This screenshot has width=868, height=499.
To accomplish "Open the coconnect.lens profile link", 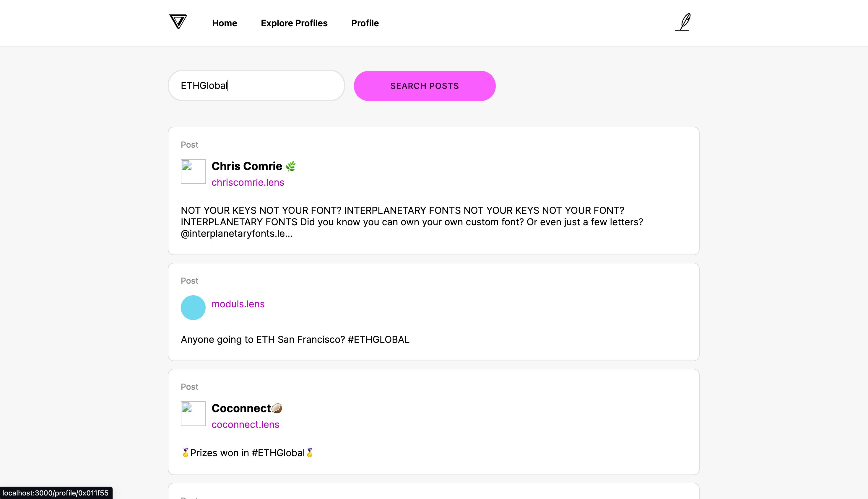I will click(246, 424).
